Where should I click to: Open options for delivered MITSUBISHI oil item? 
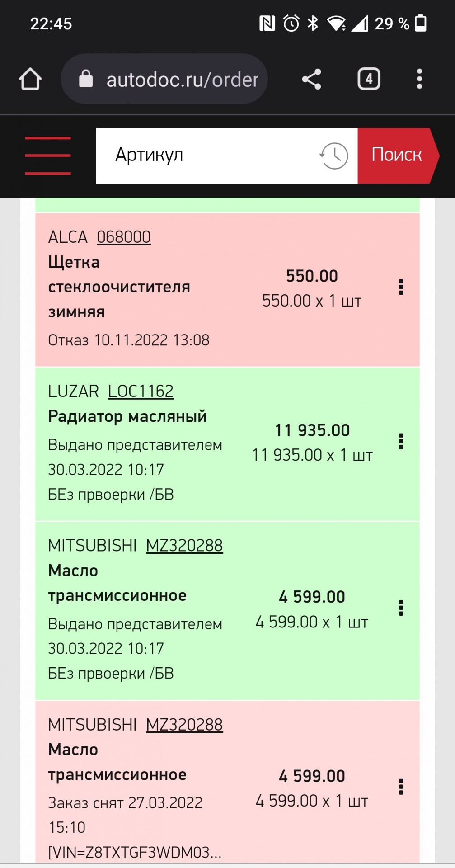pos(401,608)
